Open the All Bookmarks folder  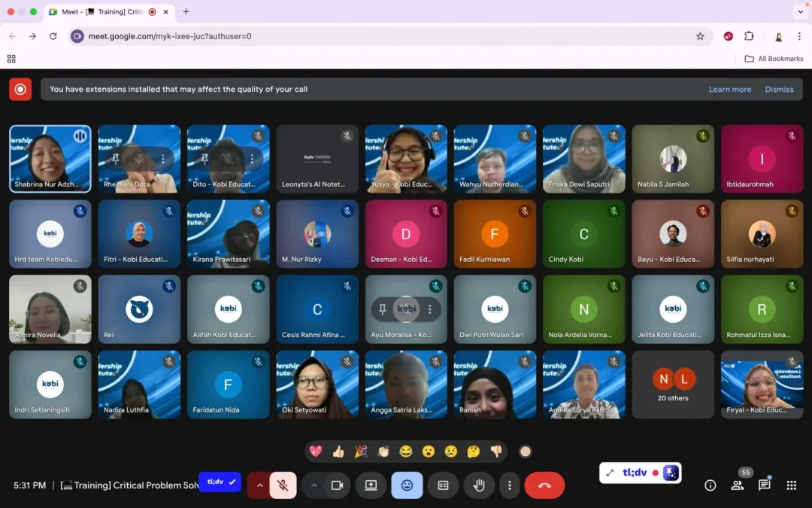[x=774, y=59]
